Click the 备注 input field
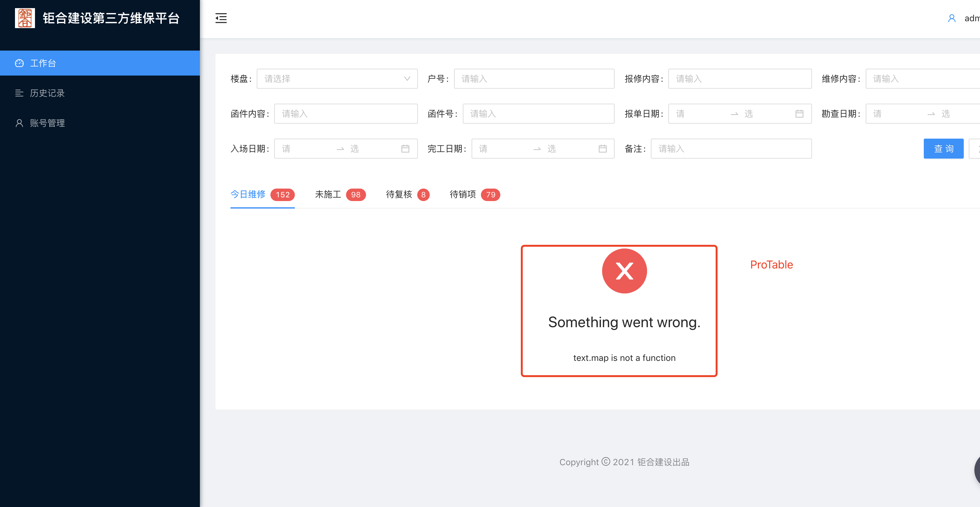980x507 pixels. tap(731, 148)
